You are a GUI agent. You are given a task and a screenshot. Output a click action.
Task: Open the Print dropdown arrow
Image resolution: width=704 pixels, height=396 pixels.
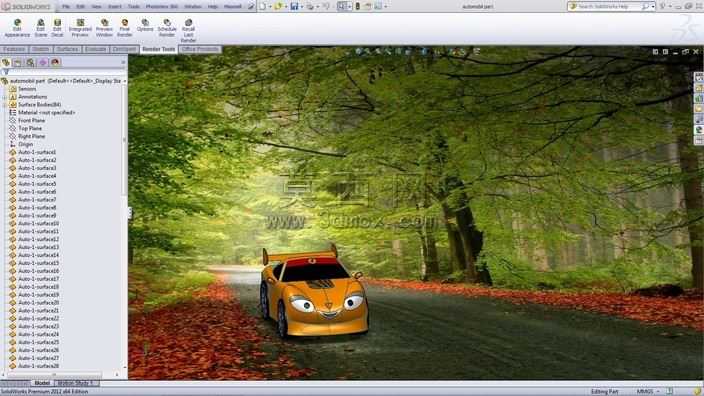tap(317, 6)
